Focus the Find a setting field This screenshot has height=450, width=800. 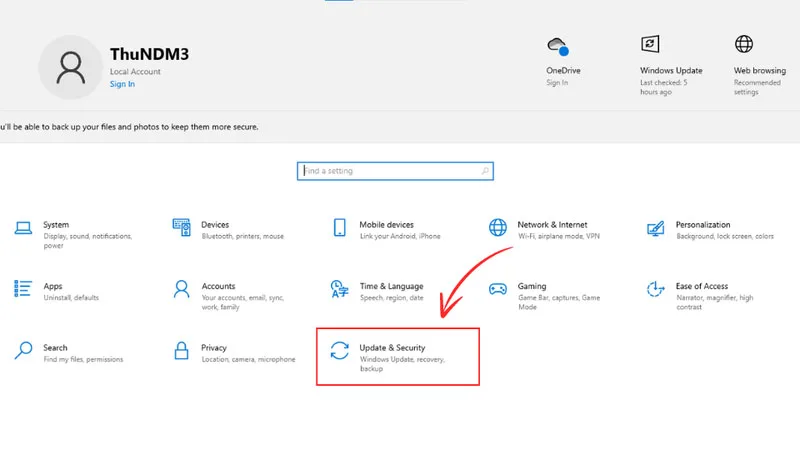[395, 171]
